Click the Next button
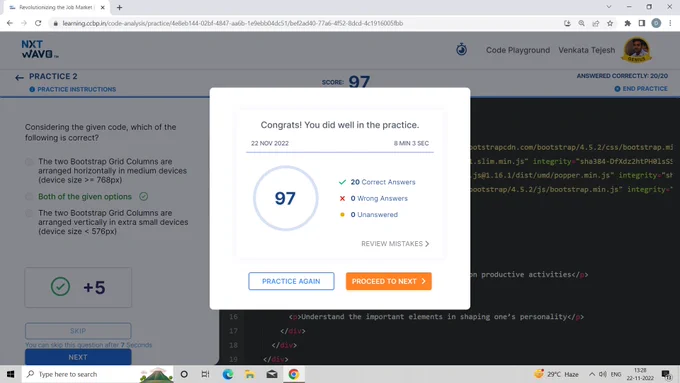The height and width of the screenshot is (383, 680). coord(78,357)
